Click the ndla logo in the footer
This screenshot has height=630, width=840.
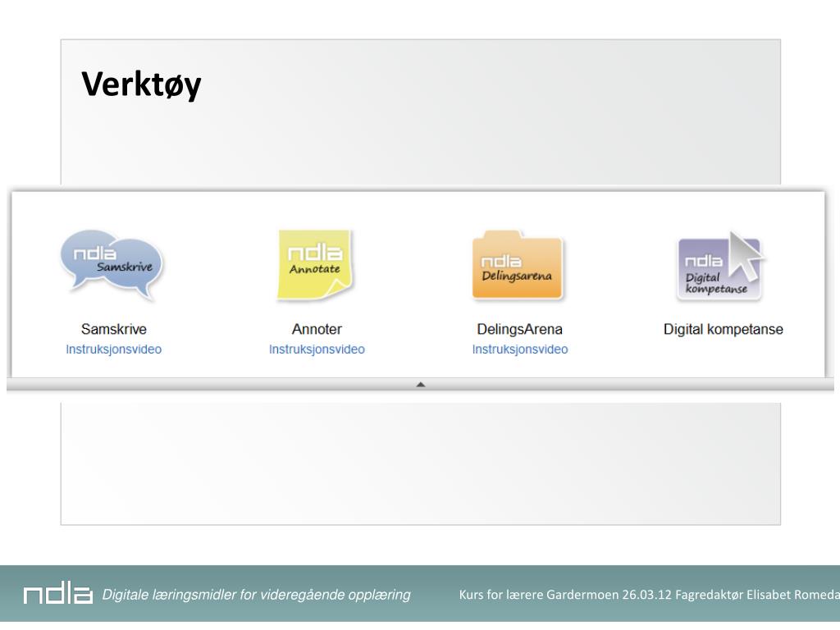[x=58, y=594]
